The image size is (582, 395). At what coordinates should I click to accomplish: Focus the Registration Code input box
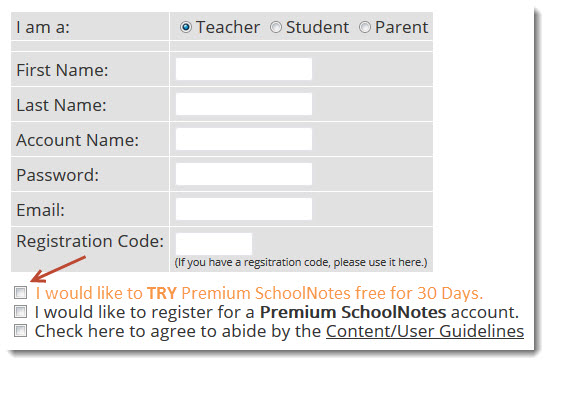click(x=214, y=244)
